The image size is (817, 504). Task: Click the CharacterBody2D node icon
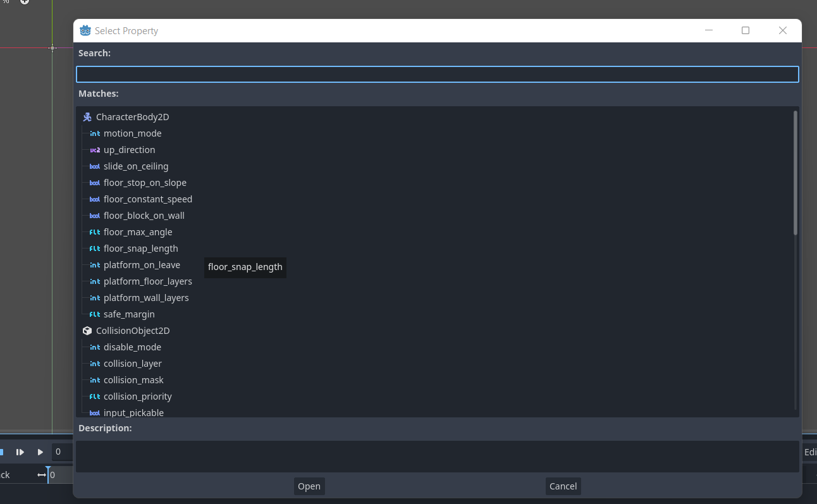point(87,116)
